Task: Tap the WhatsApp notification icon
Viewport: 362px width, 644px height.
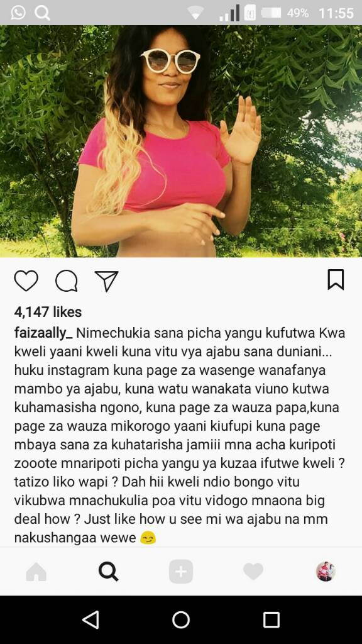Action: [18, 13]
